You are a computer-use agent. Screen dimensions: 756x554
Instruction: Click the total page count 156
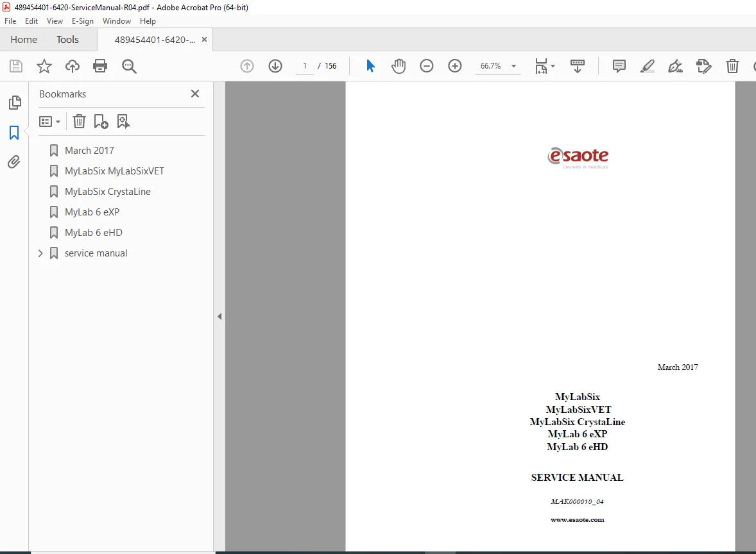(331, 66)
